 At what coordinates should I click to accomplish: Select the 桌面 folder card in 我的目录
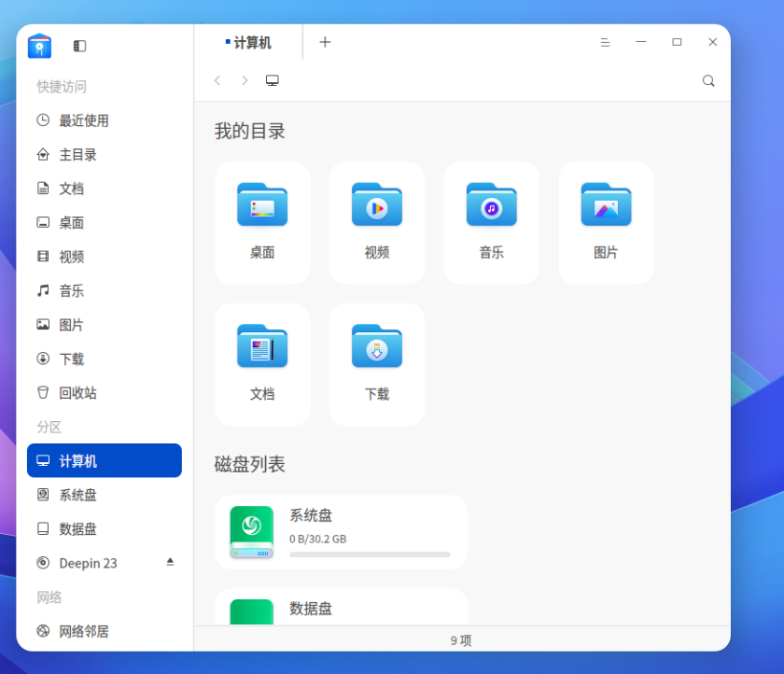point(262,223)
